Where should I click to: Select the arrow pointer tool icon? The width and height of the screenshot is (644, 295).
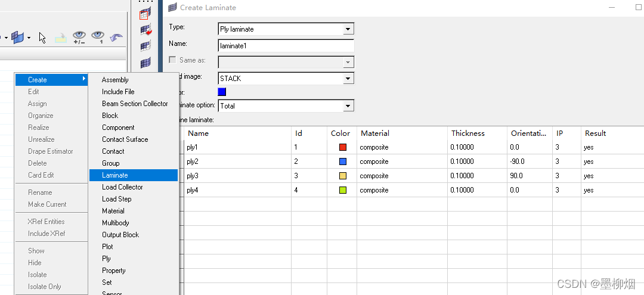[x=42, y=38]
